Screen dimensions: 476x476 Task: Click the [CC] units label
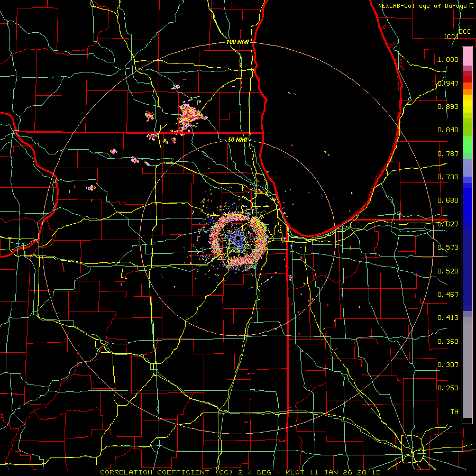tap(452, 36)
